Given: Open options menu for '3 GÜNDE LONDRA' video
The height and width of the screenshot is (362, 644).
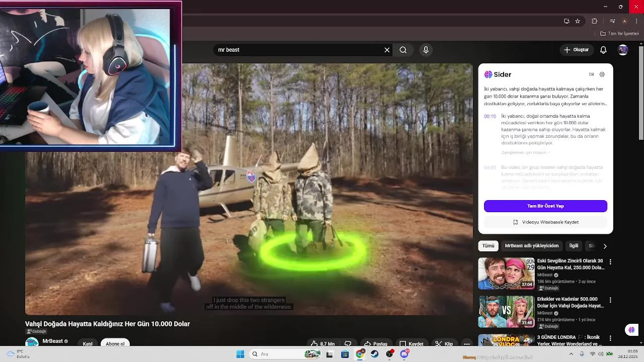Looking at the screenshot, I should (610, 338).
